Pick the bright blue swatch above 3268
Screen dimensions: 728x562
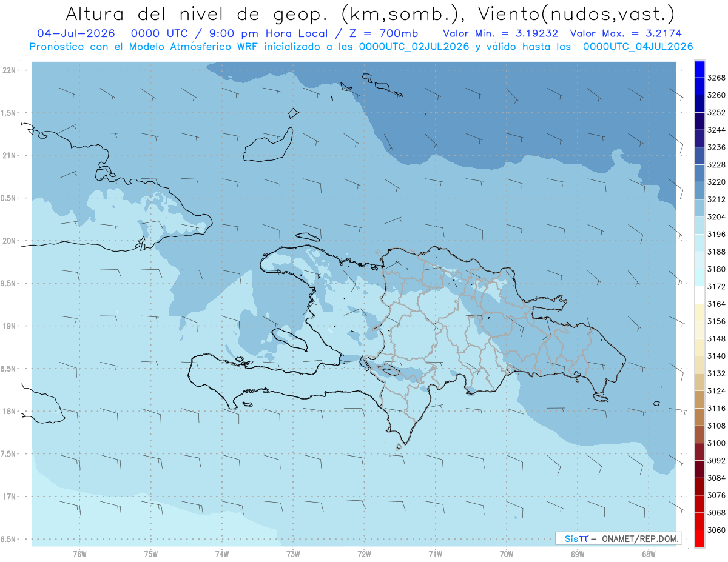pos(699,69)
